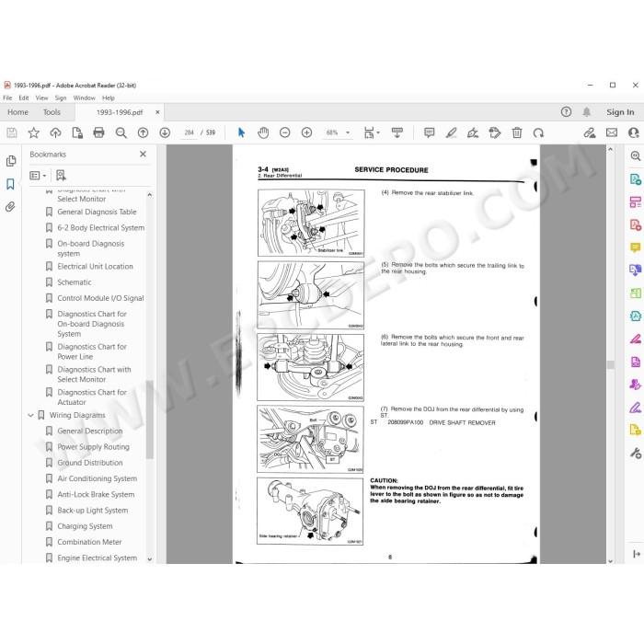Upload file with cloud arrow icon
This screenshot has height=644, width=644.
[55, 132]
